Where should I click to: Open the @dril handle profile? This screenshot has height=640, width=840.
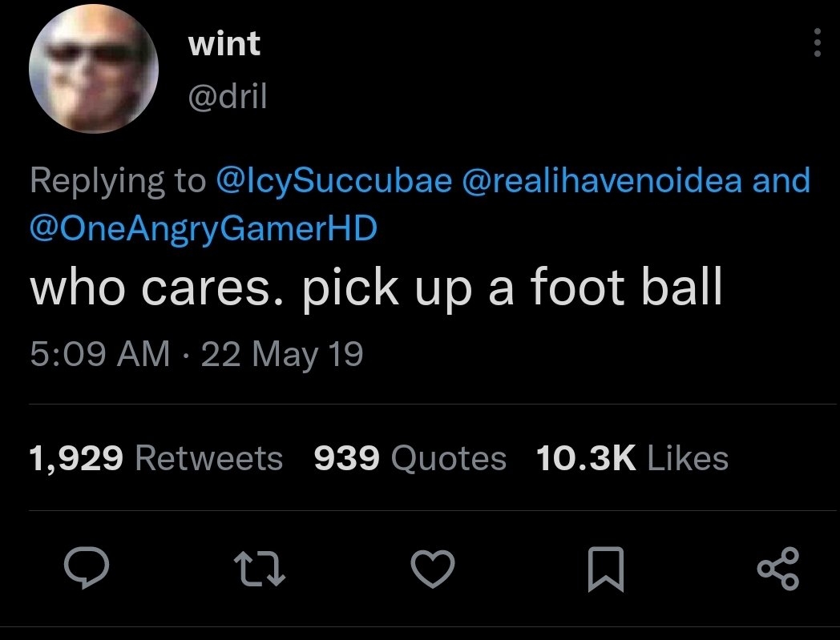227,97
